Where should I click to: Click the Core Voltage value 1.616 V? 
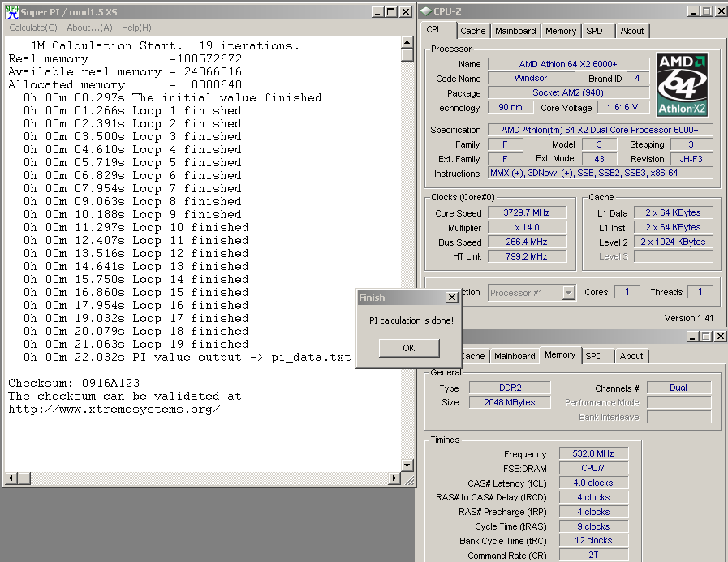click(x=622, y=108)
